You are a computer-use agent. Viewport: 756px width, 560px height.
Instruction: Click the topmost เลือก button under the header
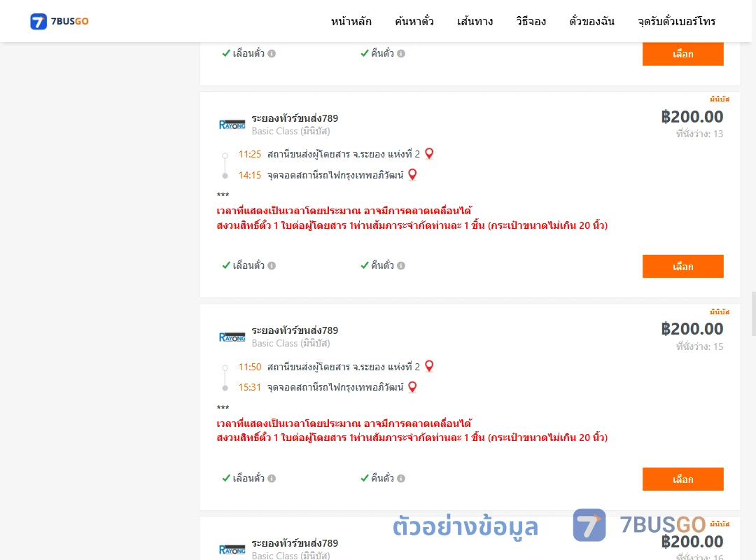tap(682, 53)
